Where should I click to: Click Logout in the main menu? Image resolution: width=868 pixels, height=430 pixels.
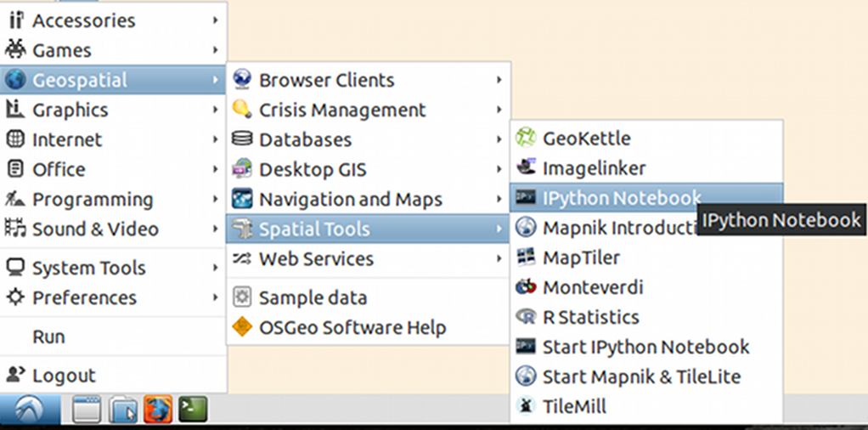[x=64, y=375]
